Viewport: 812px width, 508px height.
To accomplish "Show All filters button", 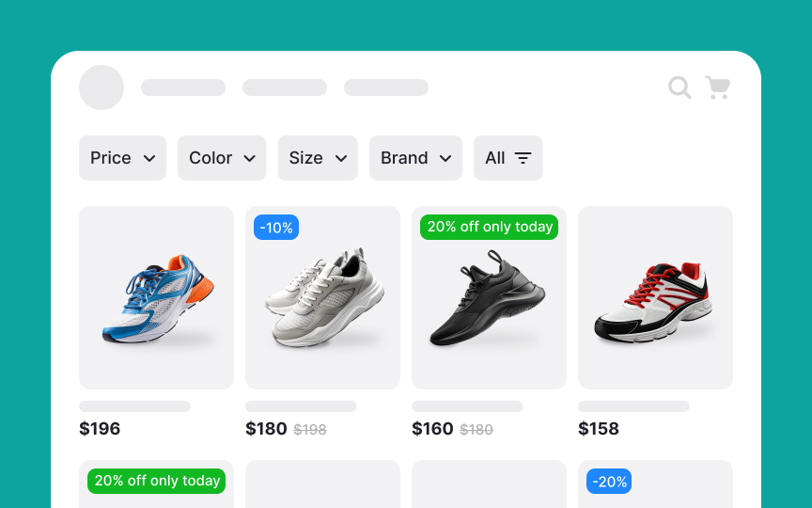I will tap(508, 158).
